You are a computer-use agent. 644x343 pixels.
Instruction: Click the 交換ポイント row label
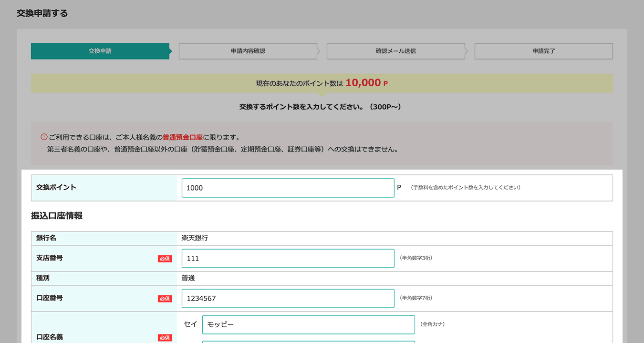(56, 188)
